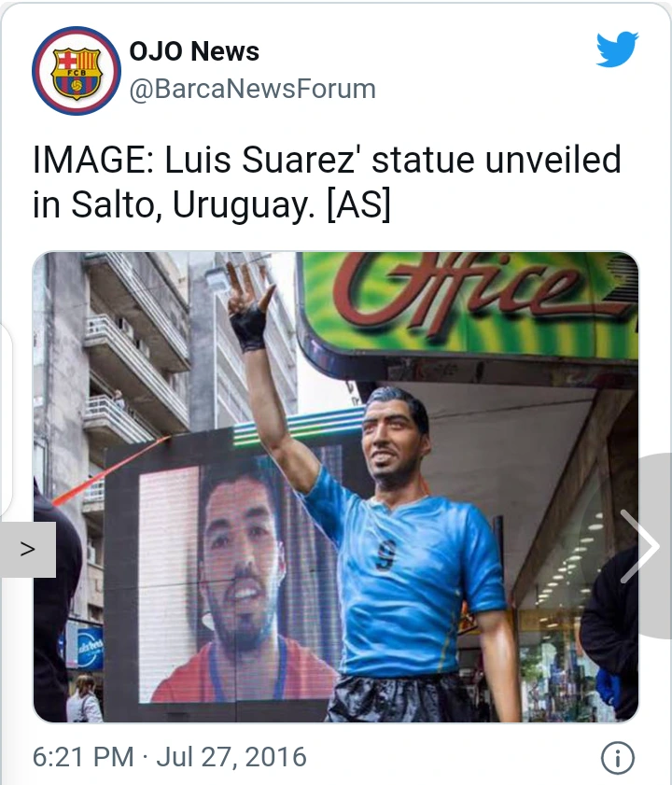Select the tweet text about Suarez' statue

tap(327, 182)
